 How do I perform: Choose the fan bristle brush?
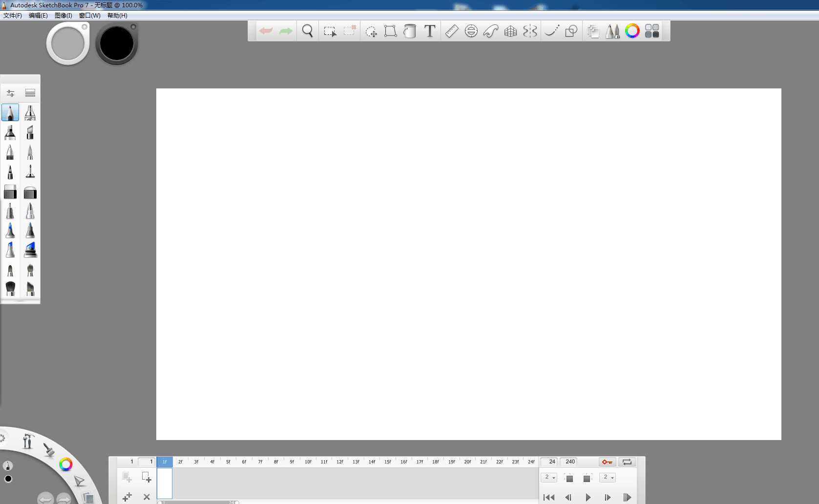tap(30, 288)
